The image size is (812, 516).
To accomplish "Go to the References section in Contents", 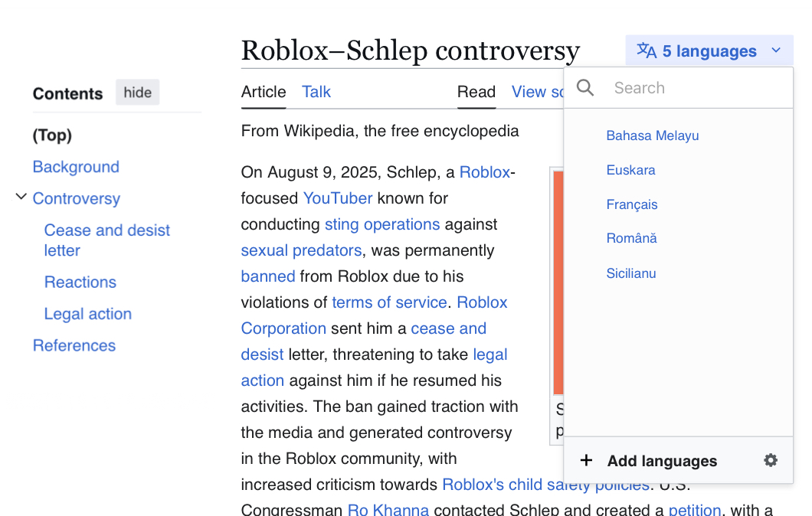I will [74, 345].
